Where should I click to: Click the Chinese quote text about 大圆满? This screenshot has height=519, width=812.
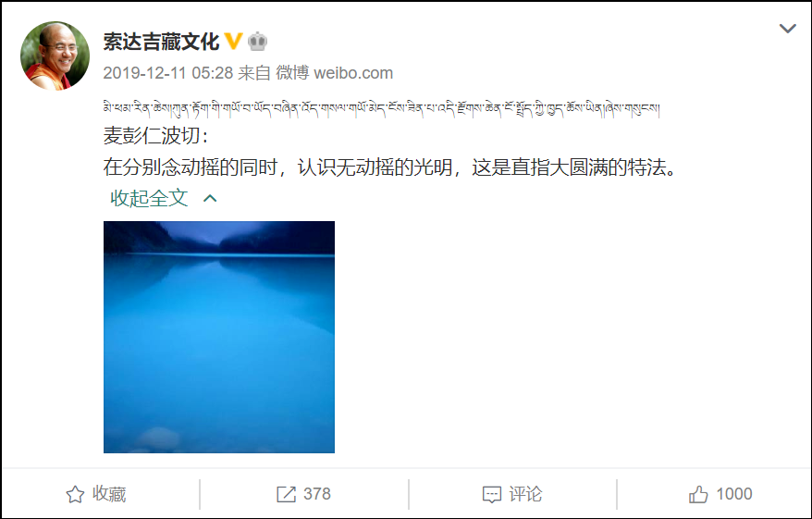(x=391, y=167)
